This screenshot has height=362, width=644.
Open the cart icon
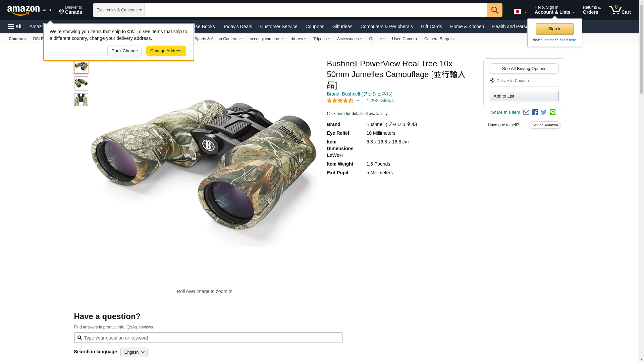tap(620, 10)
